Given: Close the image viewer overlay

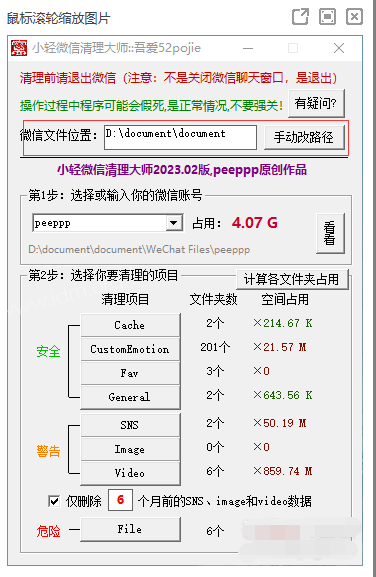Looking at the screenshot, I should pos(354,17).
